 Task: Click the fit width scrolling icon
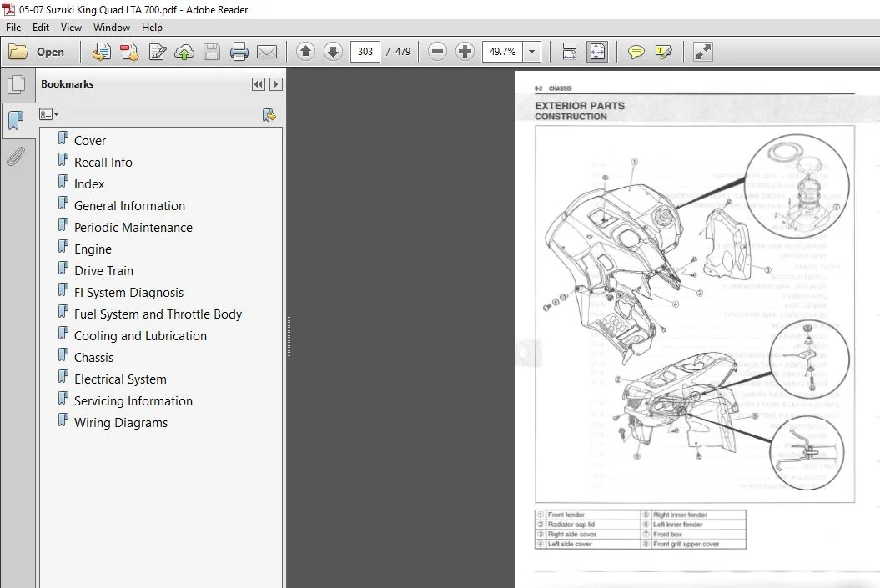pyautogui.click(x=569, y=52)
